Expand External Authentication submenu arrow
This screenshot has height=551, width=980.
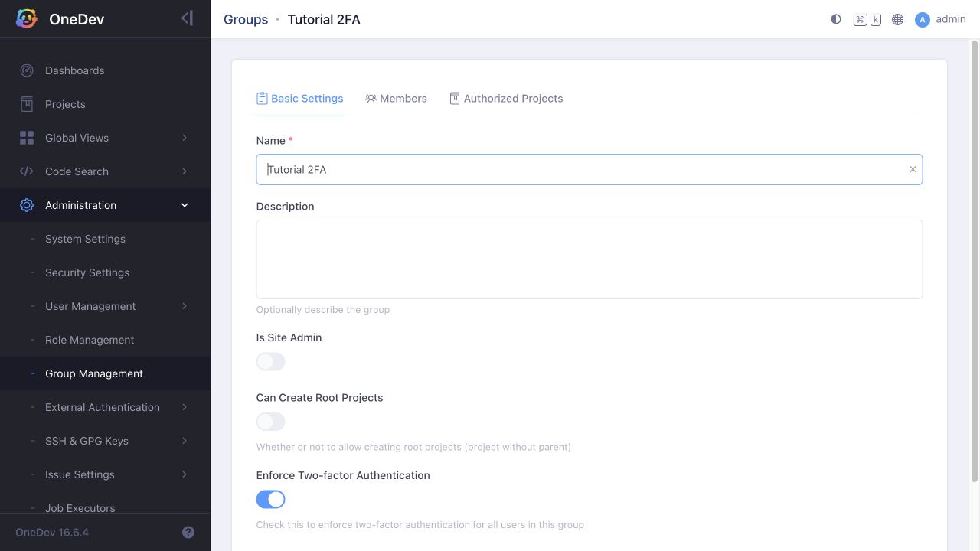[185, 407]
